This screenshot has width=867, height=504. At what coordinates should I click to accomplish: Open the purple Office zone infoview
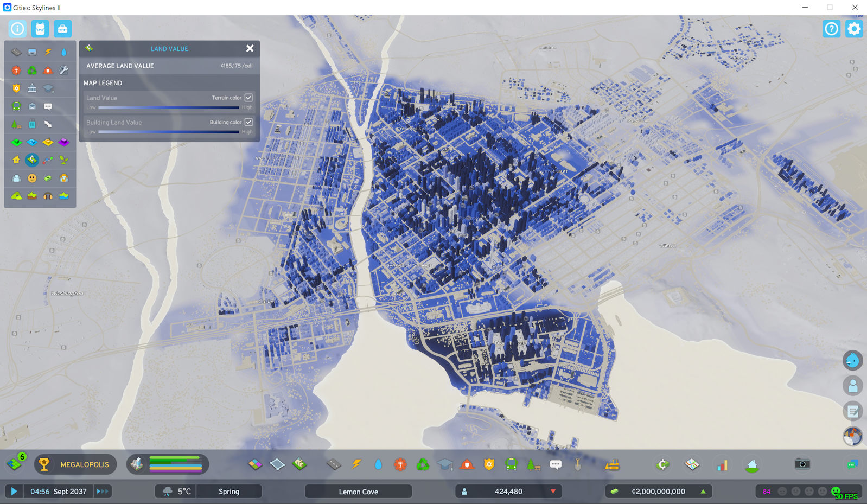(63, 142)
